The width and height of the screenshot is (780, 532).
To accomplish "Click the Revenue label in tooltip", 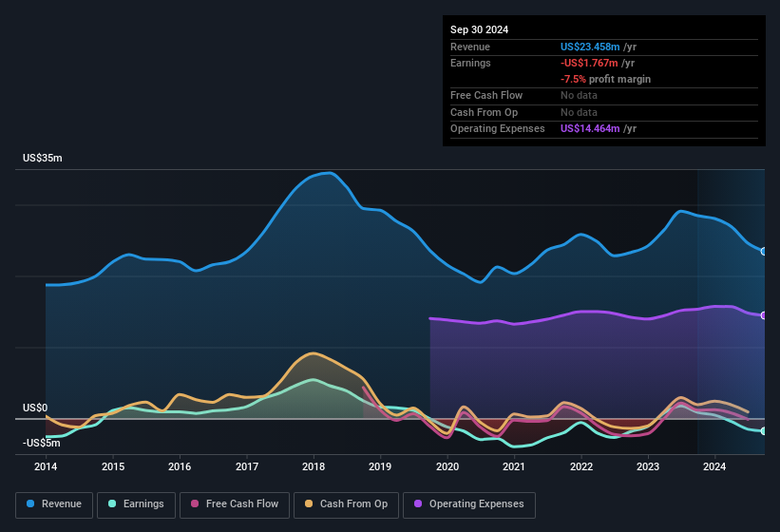I will (x=470, y=47).
